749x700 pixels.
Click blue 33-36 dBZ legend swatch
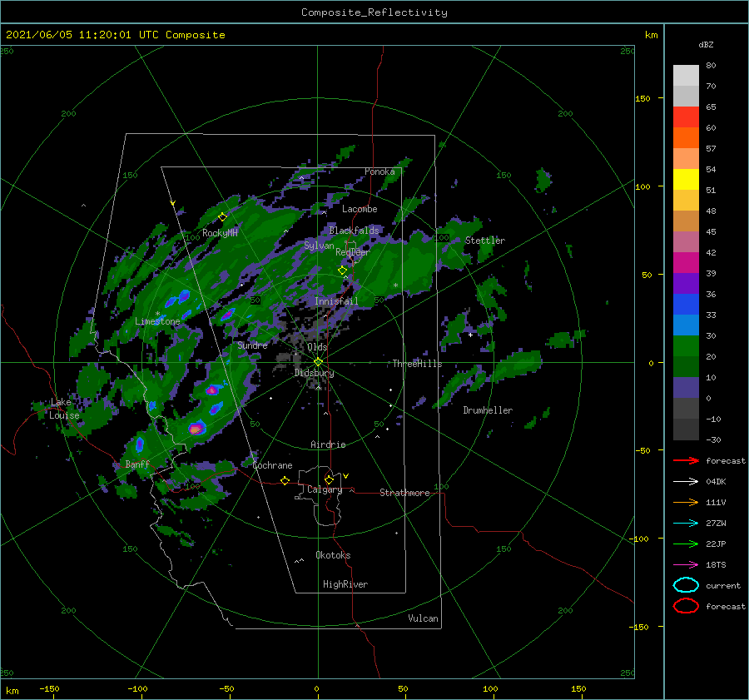(686, 305)
